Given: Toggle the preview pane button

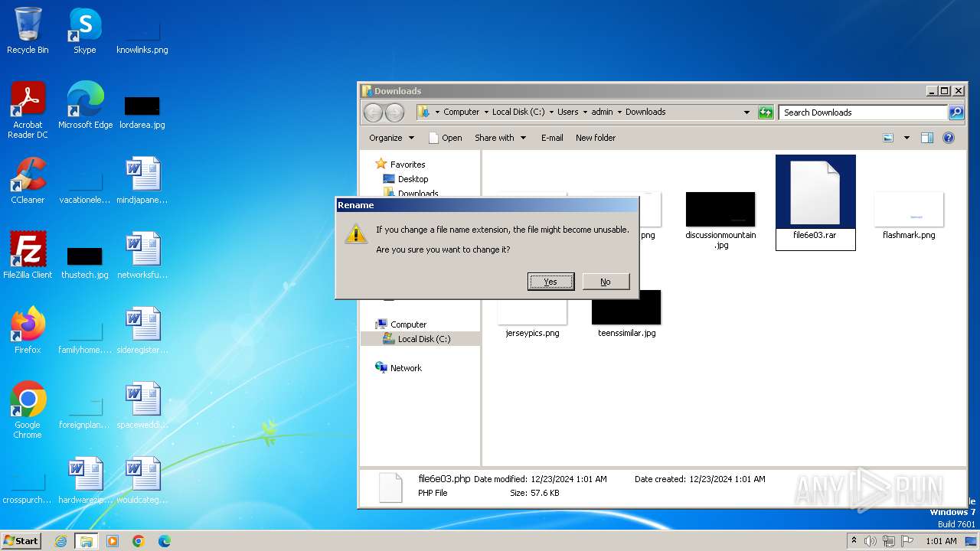Looking at the screenshot, I should click(927, 138).
